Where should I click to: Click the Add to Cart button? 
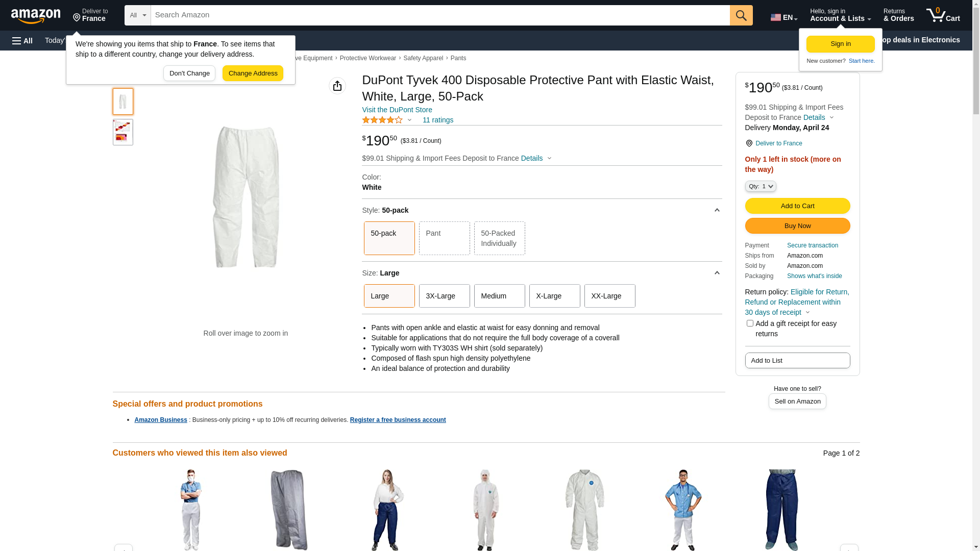(x=797, y=206)
